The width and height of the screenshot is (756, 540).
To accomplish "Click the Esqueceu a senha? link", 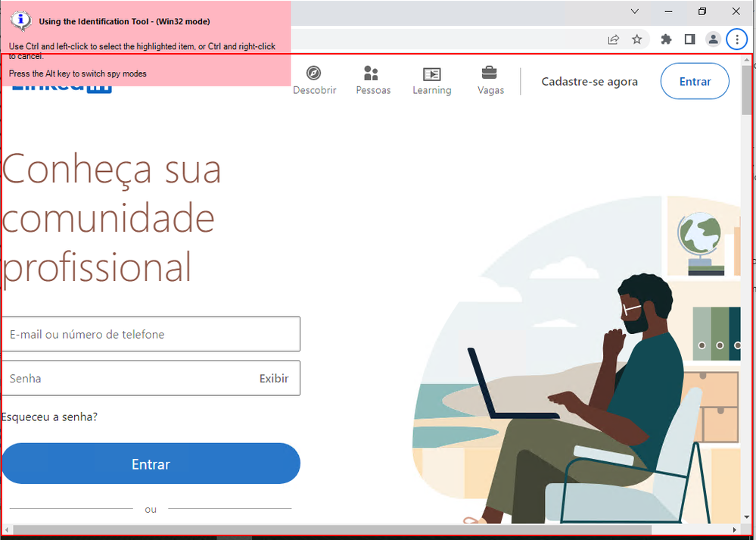I will (49, 417).
